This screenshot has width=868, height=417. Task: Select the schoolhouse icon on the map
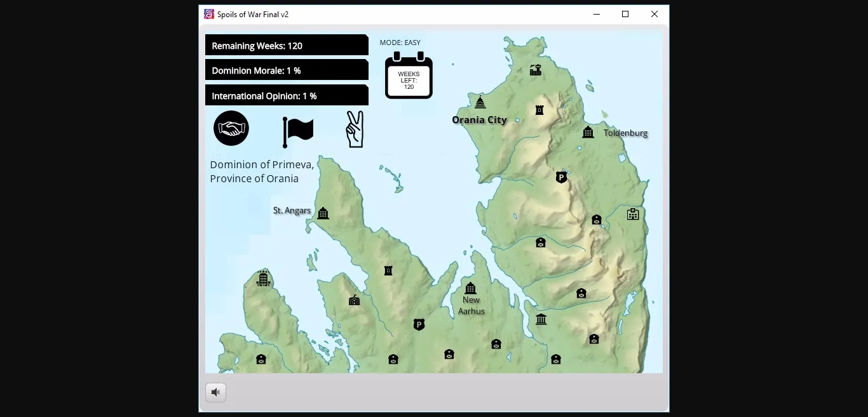coord(355,300)
